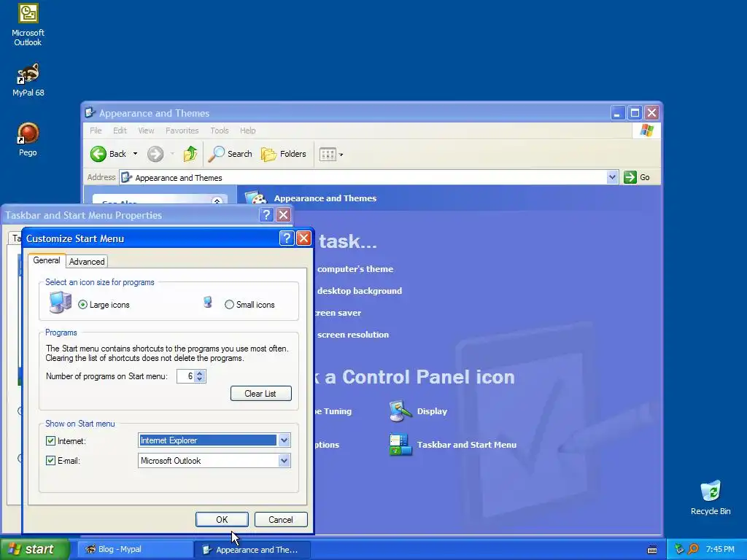Click OK in Customize Start Menu

click(x=222, y=519)
